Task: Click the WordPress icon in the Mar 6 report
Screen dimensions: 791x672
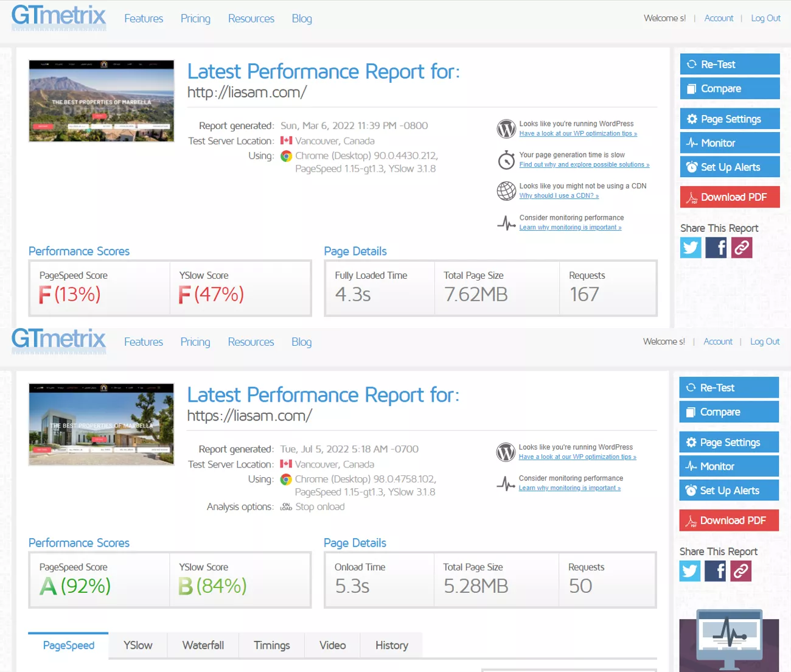Action: 506,128
